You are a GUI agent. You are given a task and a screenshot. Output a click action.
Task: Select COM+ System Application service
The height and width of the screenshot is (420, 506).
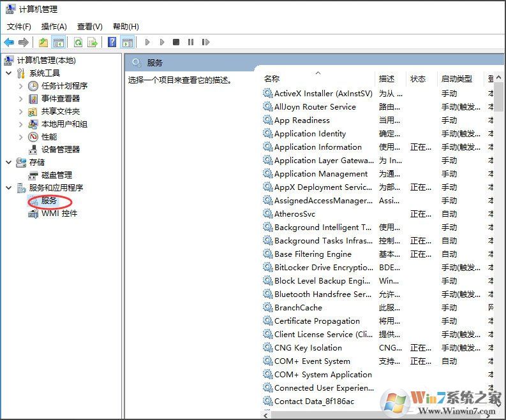coord(323,375)
